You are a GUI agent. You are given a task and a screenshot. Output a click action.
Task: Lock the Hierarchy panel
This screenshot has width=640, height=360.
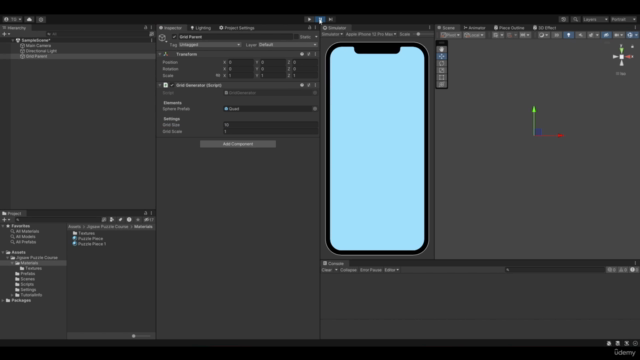click(x=145, y=28)
